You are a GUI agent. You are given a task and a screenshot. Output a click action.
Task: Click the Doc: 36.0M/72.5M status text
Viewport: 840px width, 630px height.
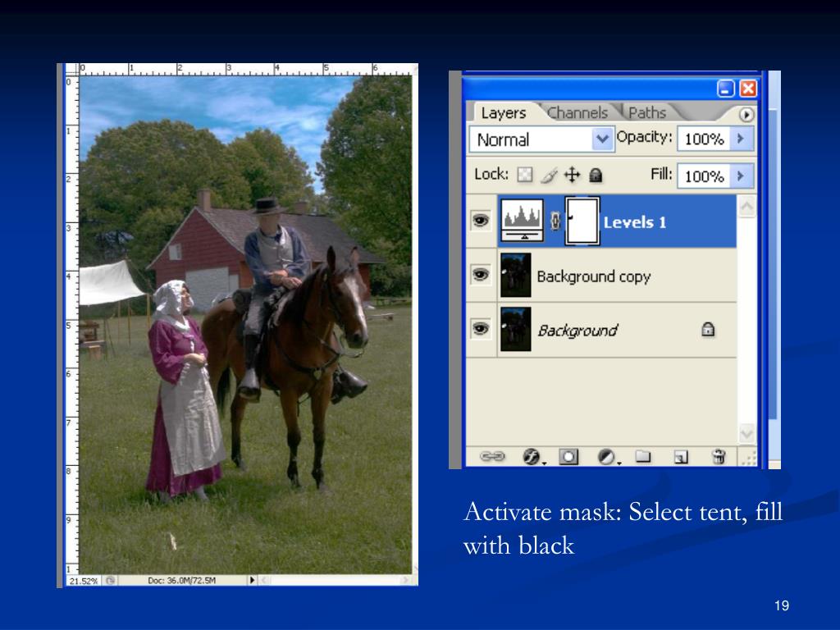(181, 580)
